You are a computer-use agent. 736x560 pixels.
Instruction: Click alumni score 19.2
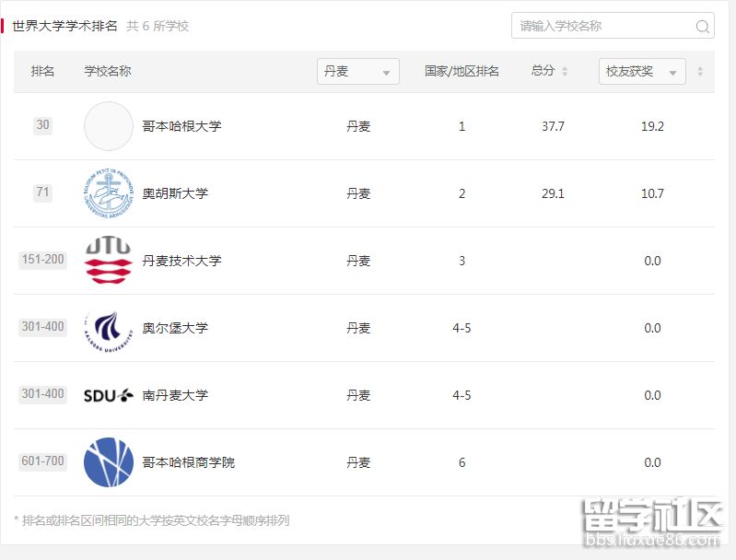[x=652, y=126]
